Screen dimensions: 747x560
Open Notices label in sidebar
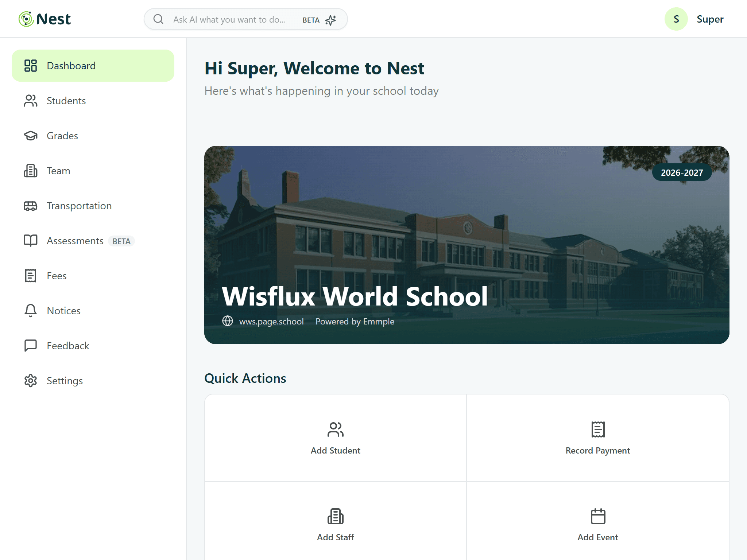point(63,311)
